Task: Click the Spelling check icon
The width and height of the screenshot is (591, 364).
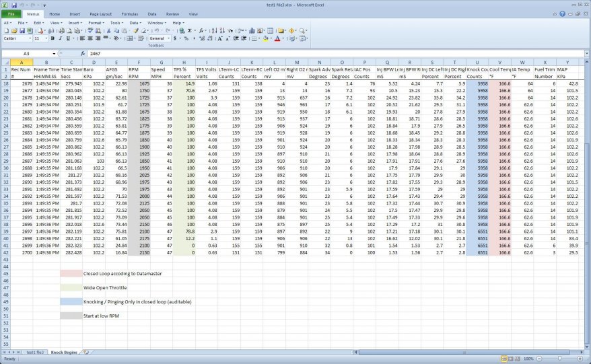Action: 90,31
